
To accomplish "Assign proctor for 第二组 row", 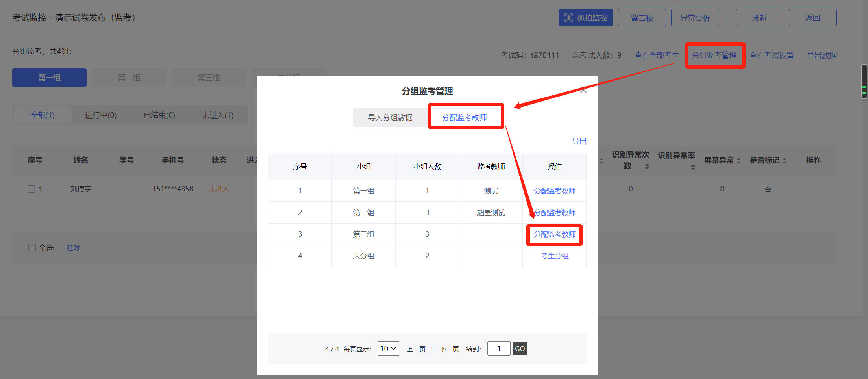I will pos(555,213).
